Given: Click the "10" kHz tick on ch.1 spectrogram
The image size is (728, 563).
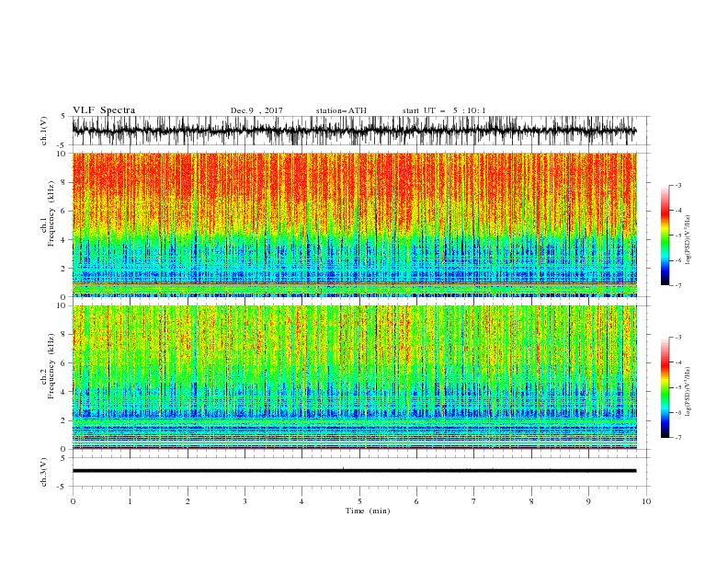Looking at the screenshot, I should pyautogui.click(x=62, y=154).
